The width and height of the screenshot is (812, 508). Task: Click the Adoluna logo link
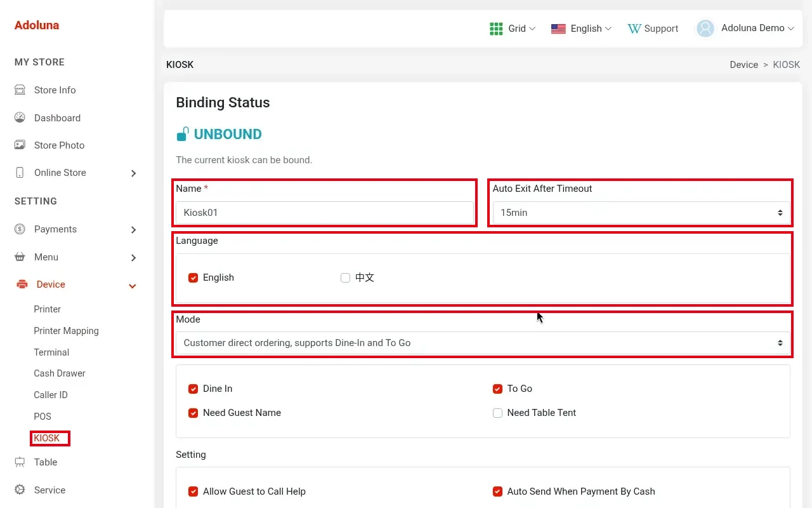37,25
